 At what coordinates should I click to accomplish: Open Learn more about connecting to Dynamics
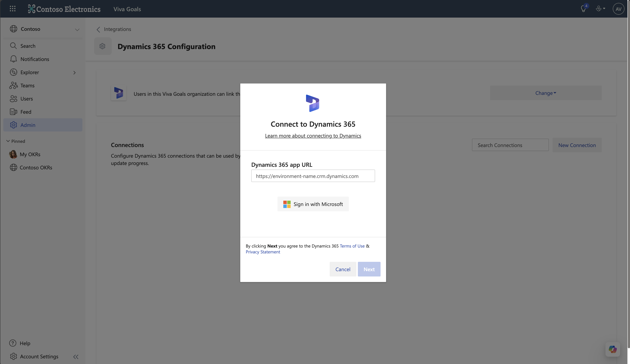tap(313, 135)
